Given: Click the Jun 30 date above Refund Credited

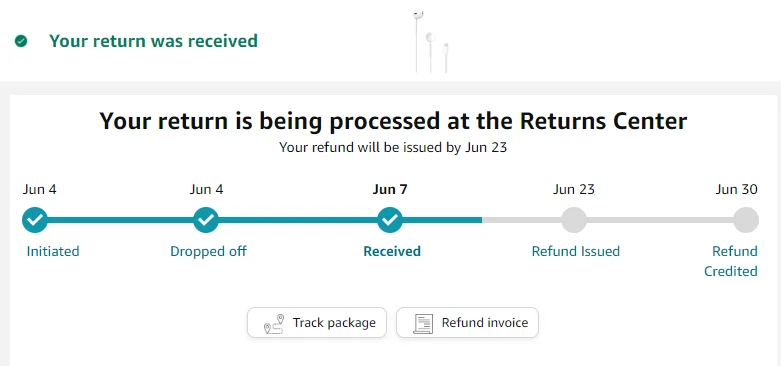Looking at the screenshot, I should pos(737,189).
